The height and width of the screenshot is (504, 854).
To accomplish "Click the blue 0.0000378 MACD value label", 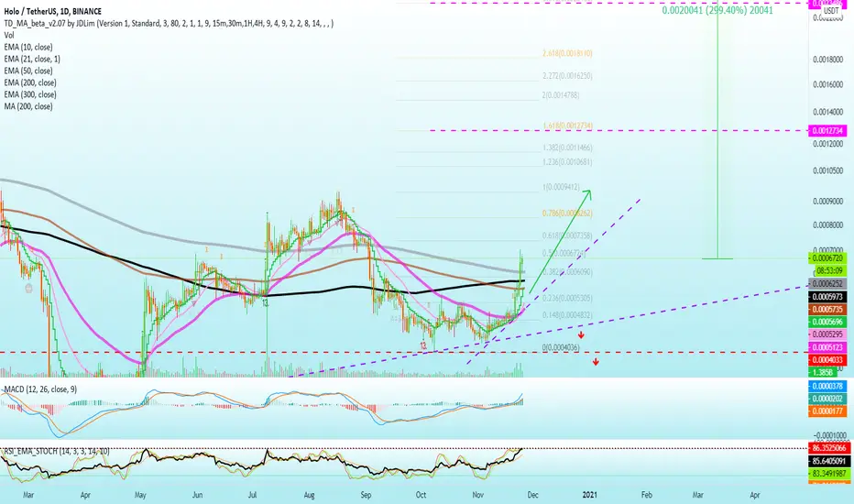I will tap(827, 387).
